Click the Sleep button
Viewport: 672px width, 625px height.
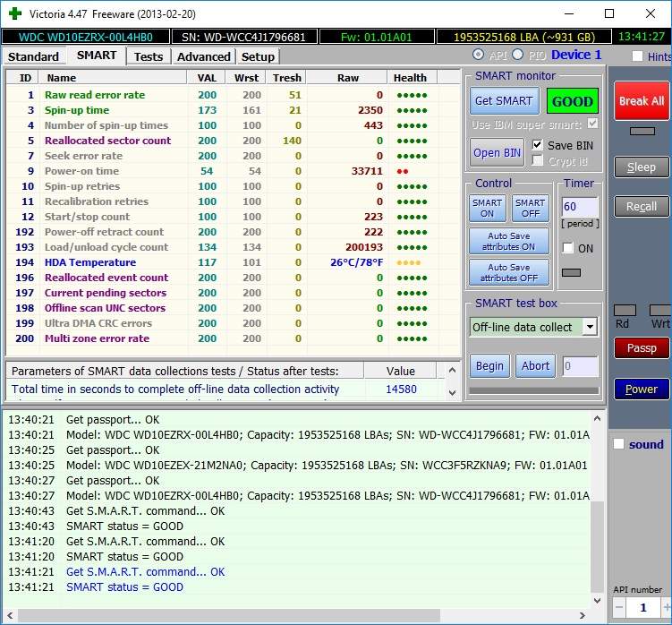[642, 167]
